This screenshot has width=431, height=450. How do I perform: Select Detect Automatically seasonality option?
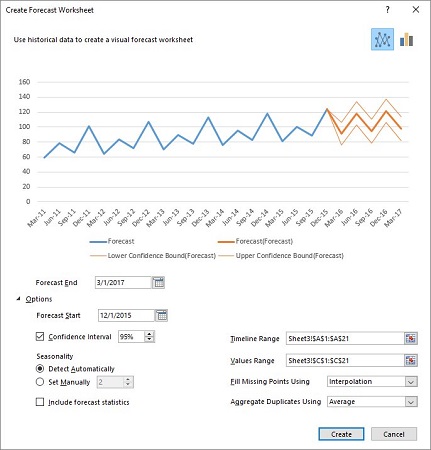coord(40,369)
